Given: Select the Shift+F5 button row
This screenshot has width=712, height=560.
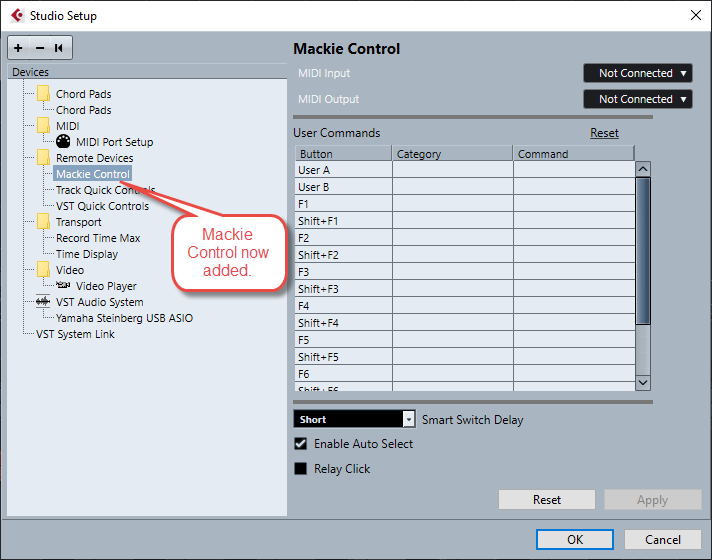Looking at the screenshot, I should (x=465, y=357).
